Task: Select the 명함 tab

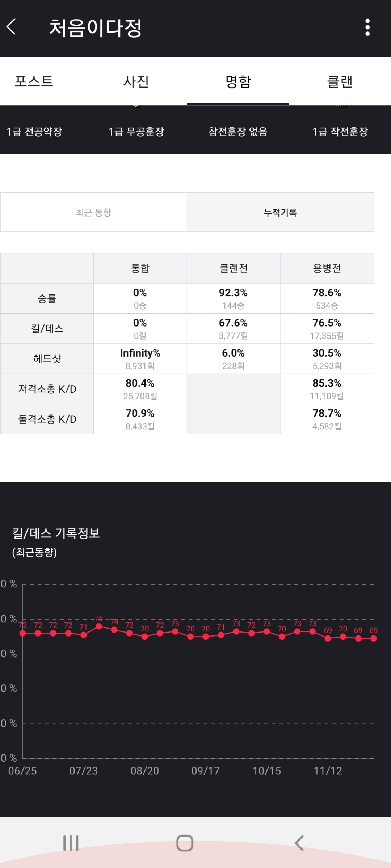Action: coord(238,81)
